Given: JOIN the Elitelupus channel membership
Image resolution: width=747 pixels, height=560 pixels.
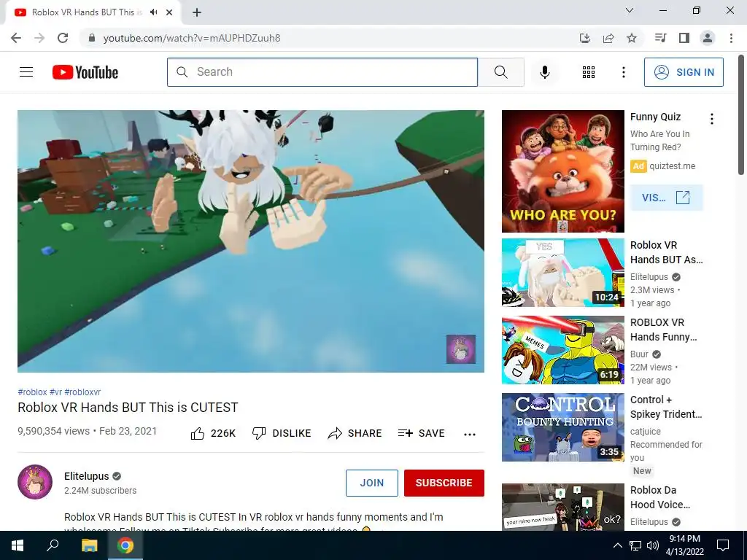Looking at the screenshot, I should (x=371, y=483).
